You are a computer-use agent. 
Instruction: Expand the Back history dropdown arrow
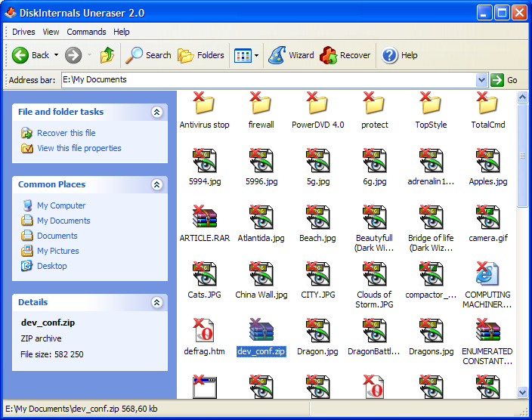[x=57, y=55]
